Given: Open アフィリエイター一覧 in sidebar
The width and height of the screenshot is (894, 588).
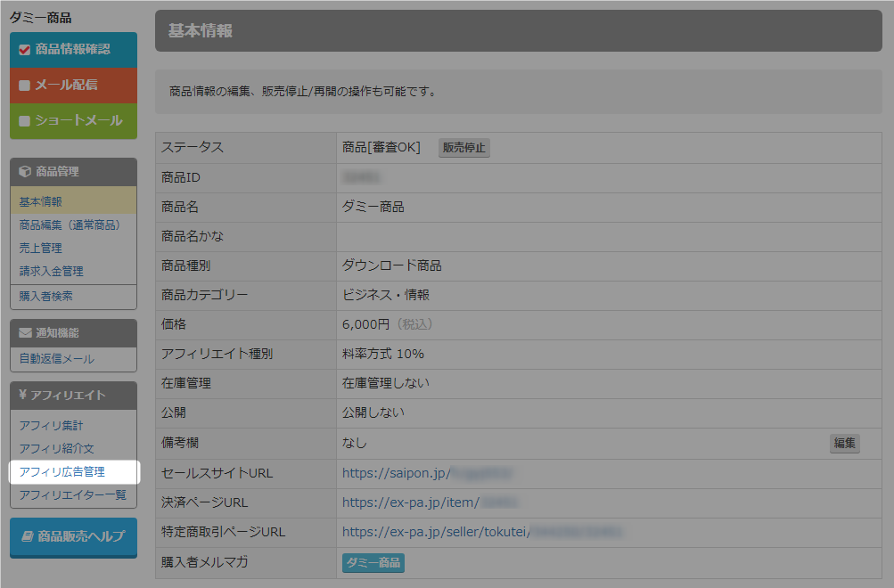Looking at the screenshot, I should coord(73,495).
